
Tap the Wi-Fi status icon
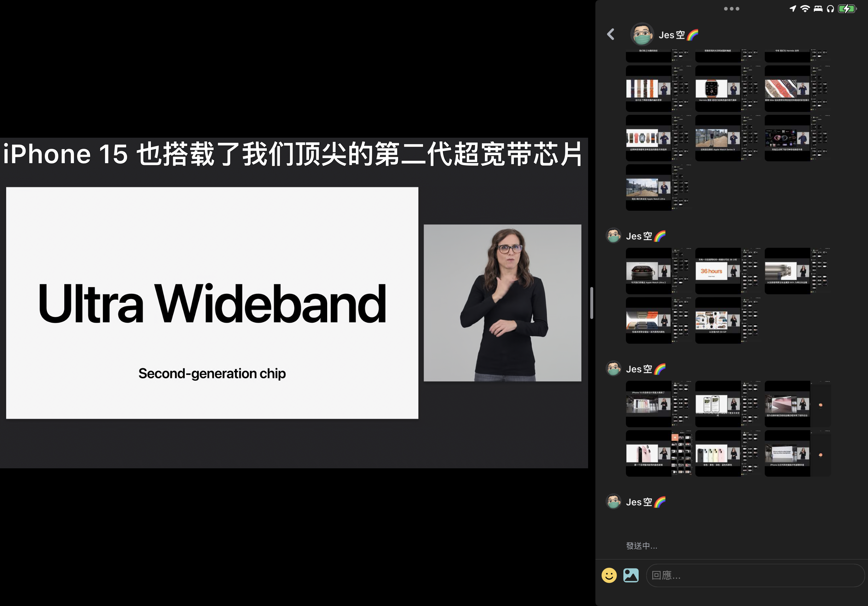(805, 9)
